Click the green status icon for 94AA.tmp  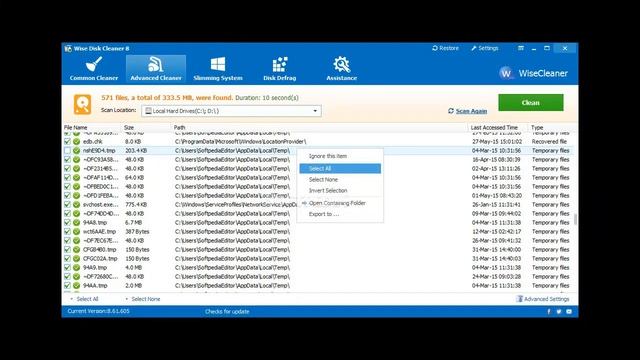point(76,285)
